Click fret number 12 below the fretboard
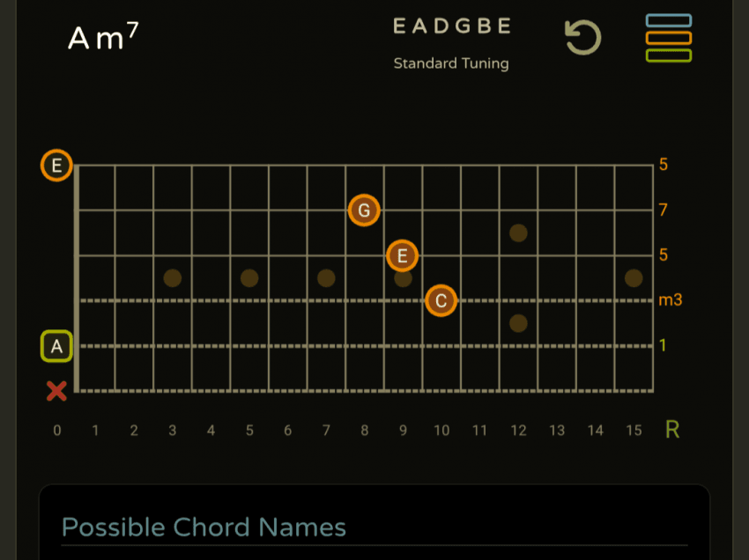This screenshot has height=560, width=749. click(x=518, y=431)
